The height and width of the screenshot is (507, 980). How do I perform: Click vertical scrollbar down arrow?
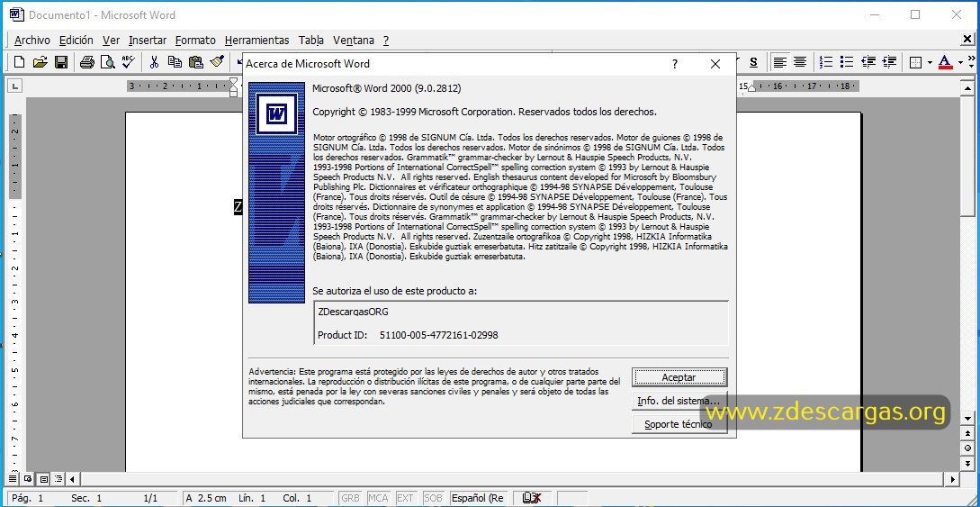click(x=967, y=418)
